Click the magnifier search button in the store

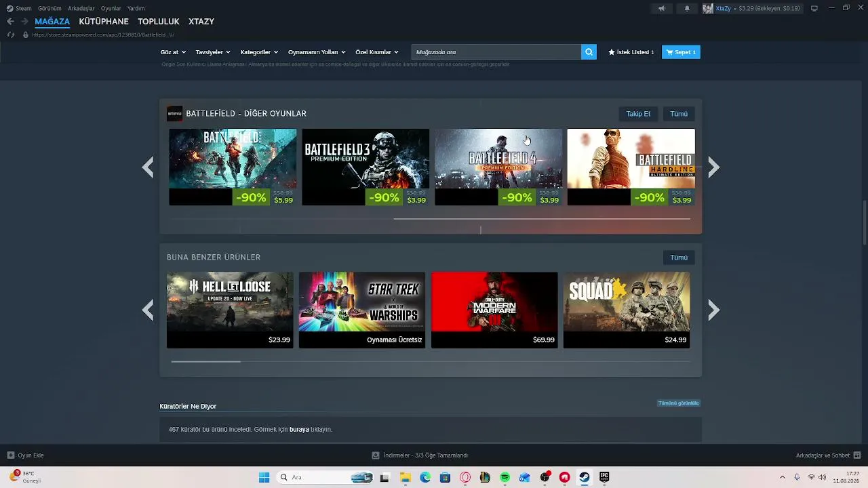pyautogui.click(x=589, y=52)
